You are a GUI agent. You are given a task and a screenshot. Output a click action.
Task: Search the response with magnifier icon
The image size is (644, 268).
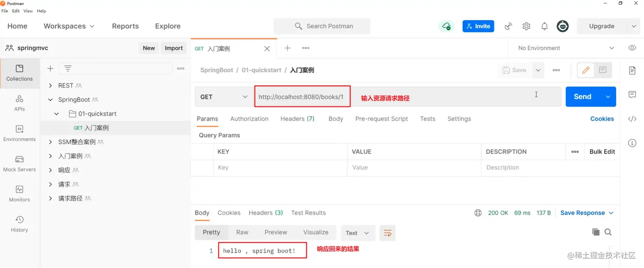pyautogui.click(x=608, y=232)
